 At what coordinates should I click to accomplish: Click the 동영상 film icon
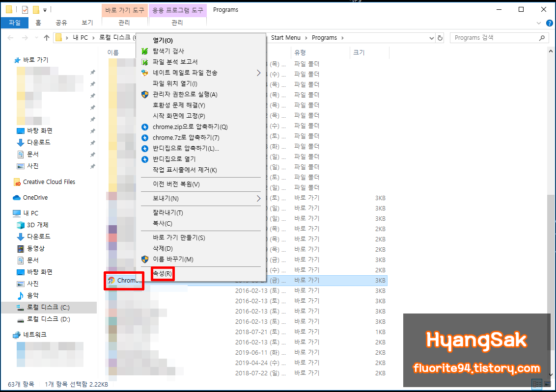point(21,249)
